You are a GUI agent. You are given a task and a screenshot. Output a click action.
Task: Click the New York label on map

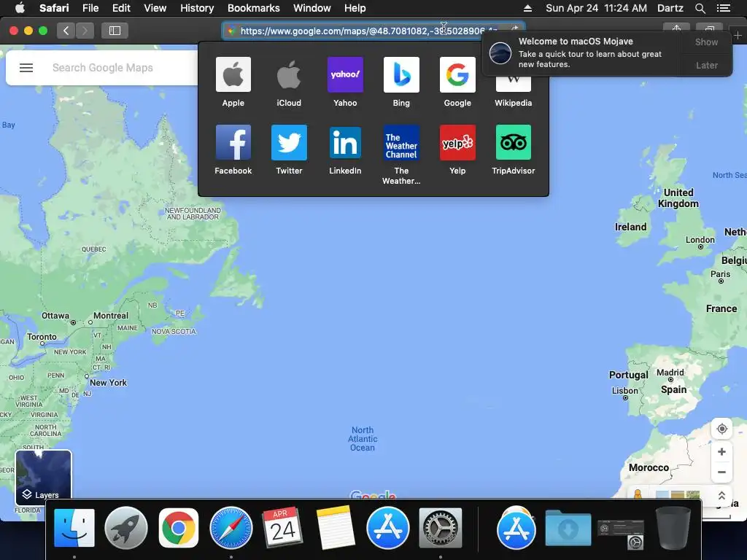point(108,382)
